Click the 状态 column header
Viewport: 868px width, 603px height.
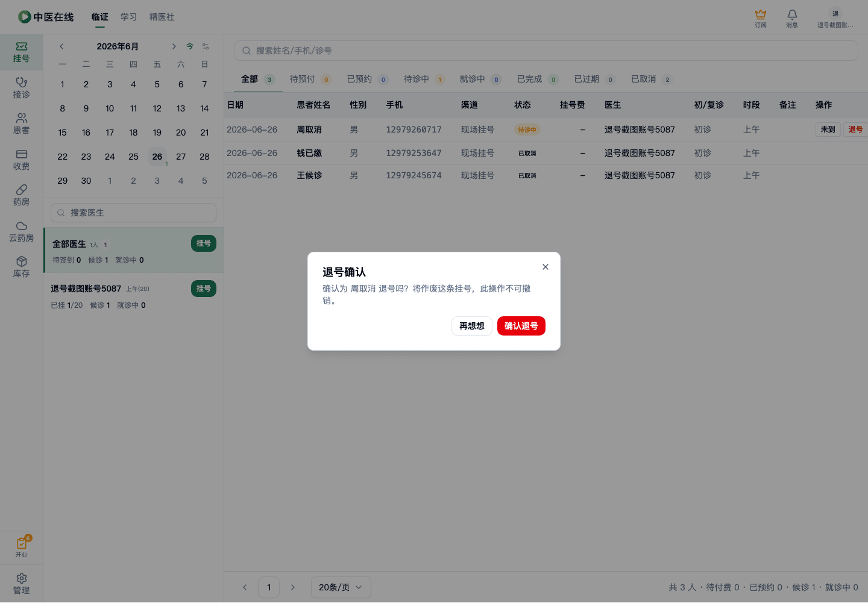click(523, 105)
